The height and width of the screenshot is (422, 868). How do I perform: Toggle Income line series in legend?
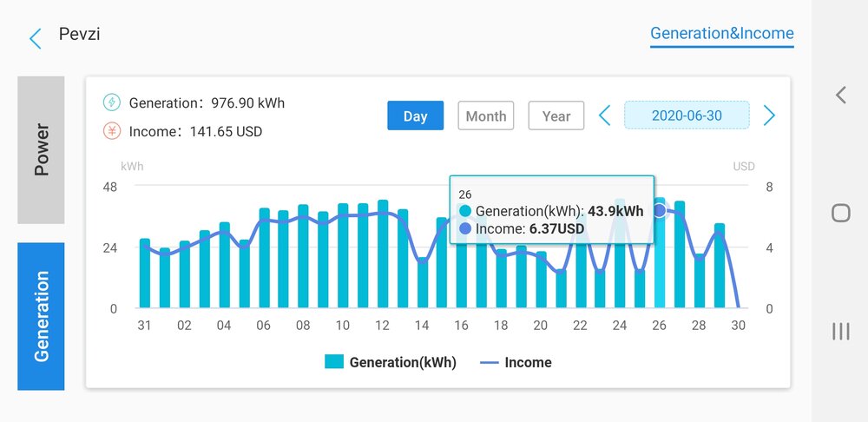(516, 362)
